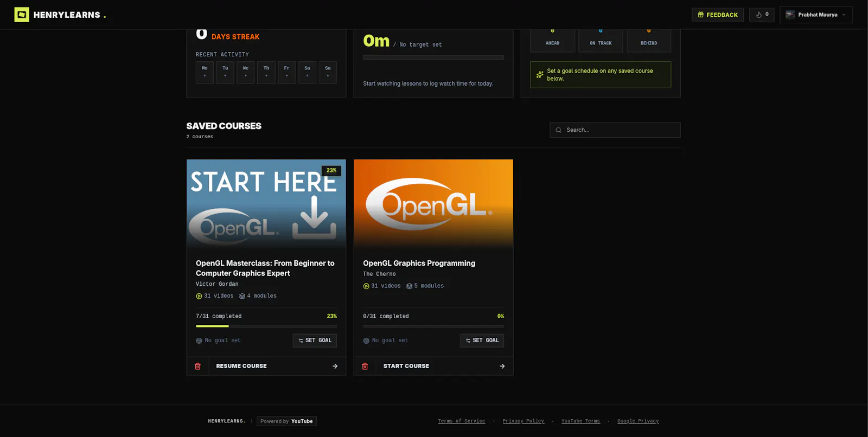Open the OpenGL Graphics Programming thumbnail
868x437 pixels.
pyautogui.click(x=433, y=204)
